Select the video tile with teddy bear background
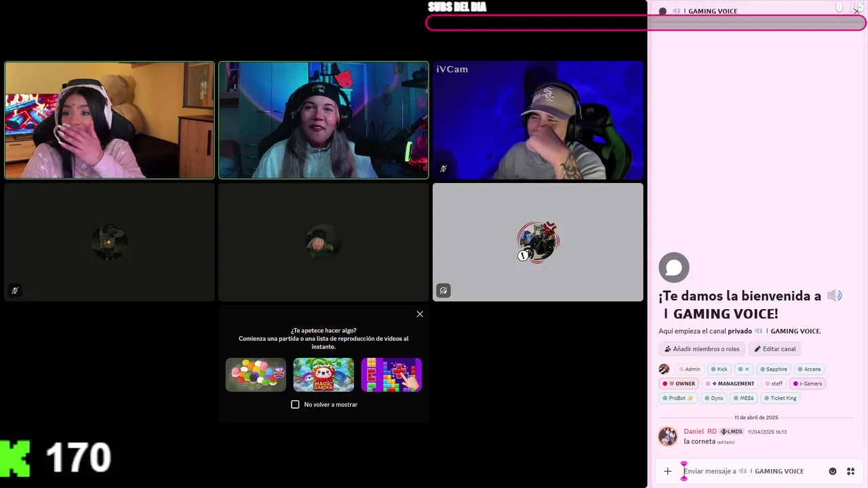Screen dimensions: 868x488 coord(109,120)
